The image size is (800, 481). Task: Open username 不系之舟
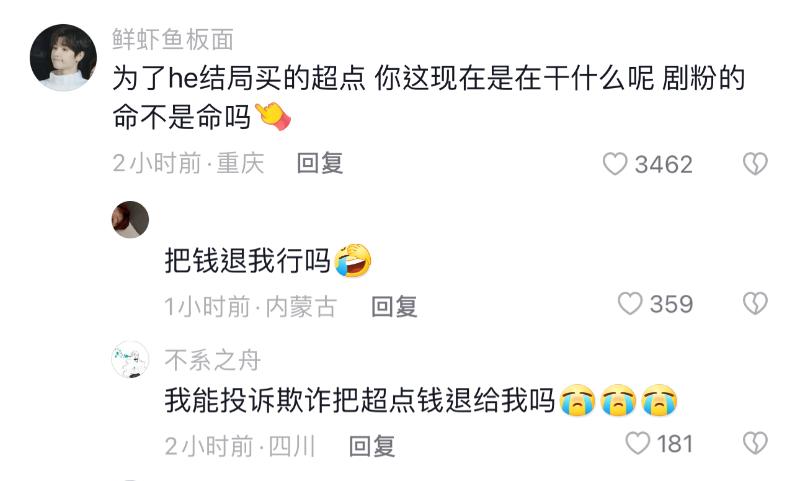213,360
